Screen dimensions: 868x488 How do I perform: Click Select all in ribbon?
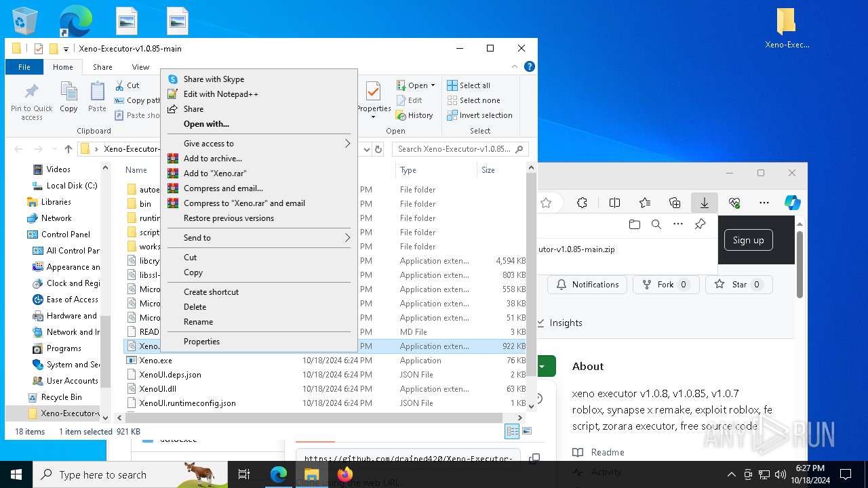[x=469, y=85]
